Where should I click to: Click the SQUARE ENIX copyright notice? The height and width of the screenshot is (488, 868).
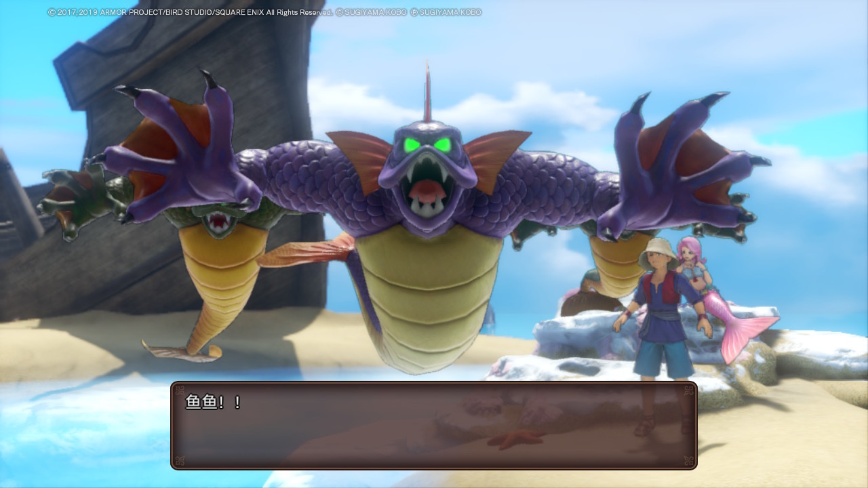point(264,12)
